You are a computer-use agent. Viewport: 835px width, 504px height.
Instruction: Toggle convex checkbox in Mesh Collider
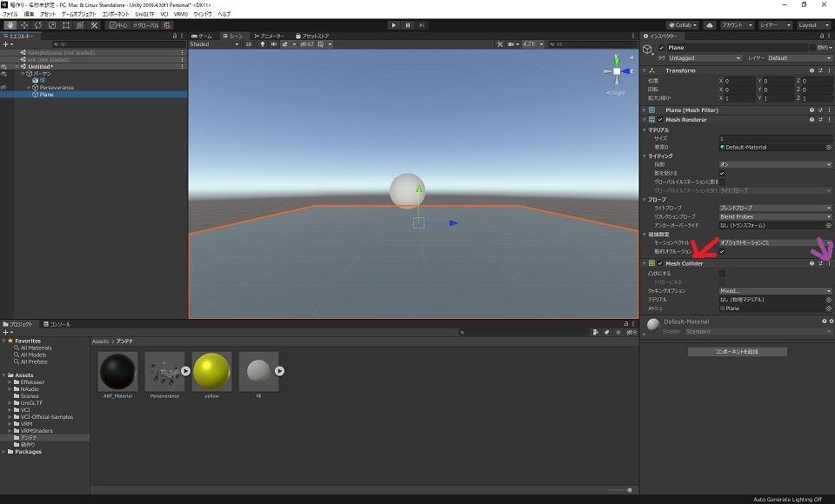tap(722, 274)
